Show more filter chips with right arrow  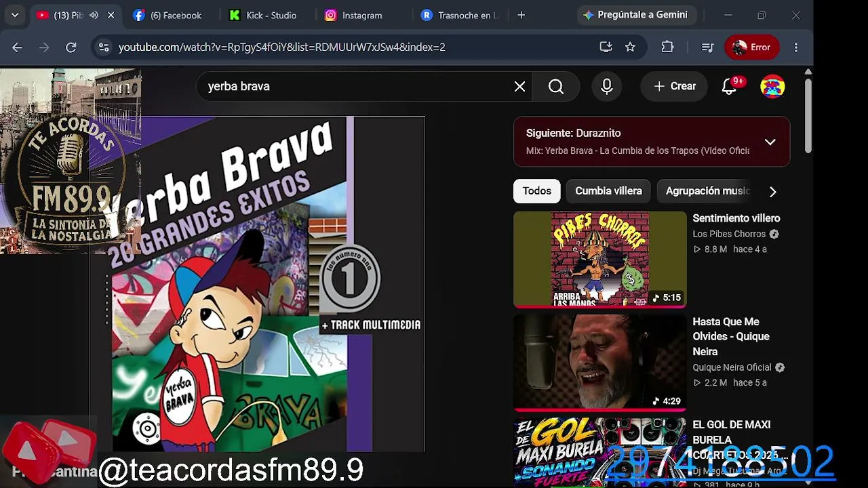coord(772,191)
